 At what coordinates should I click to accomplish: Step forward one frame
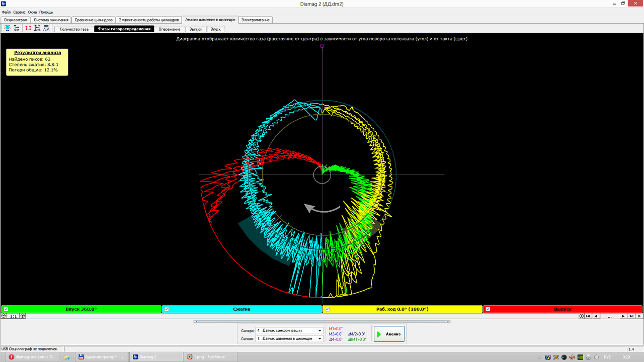623,316
